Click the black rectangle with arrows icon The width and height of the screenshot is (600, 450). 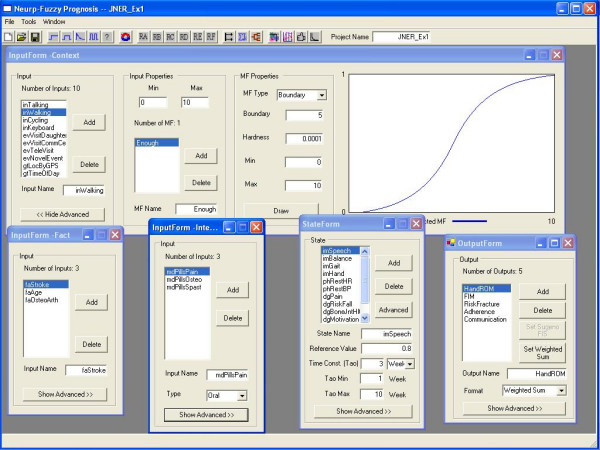click(x=229, y=37)
